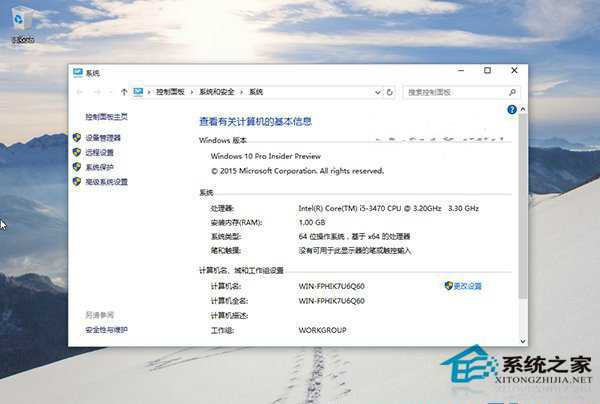600x404 pixels.
Task: Click the search magnifier icon
Action: click(512, 92)
